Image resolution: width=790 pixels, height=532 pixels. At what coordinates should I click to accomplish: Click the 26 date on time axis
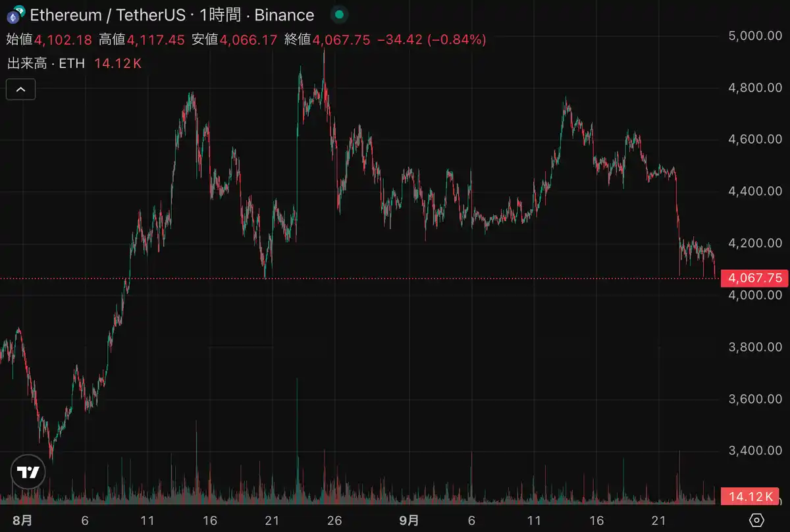click(x=334, y=520)
